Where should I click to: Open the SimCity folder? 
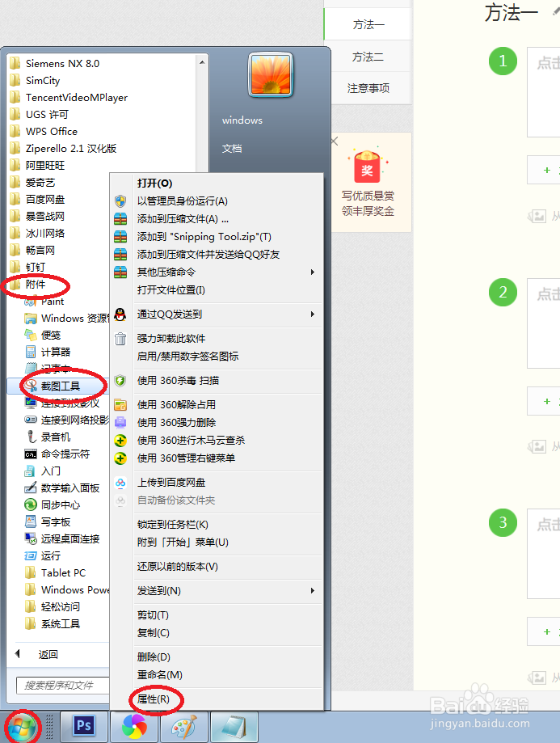tap(43, 81)
